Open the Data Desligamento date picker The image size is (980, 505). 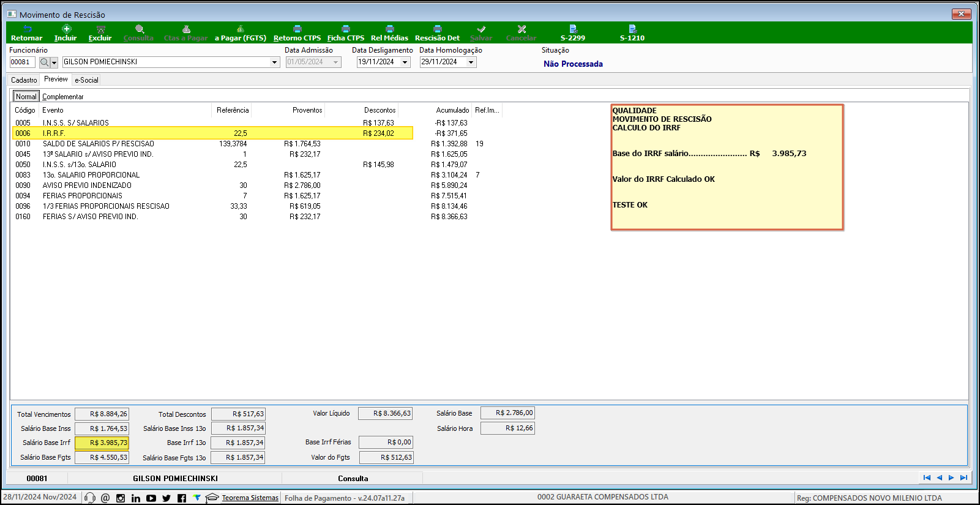click(x=405, y=62)
